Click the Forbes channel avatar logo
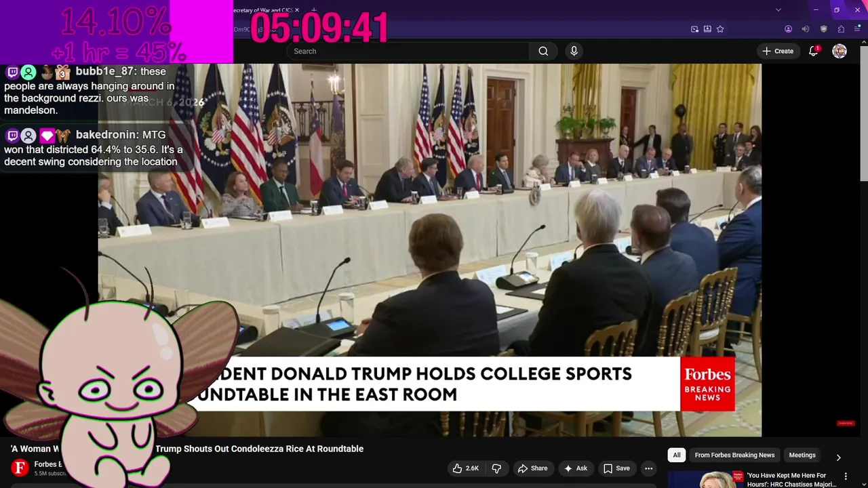 (20, 468)
